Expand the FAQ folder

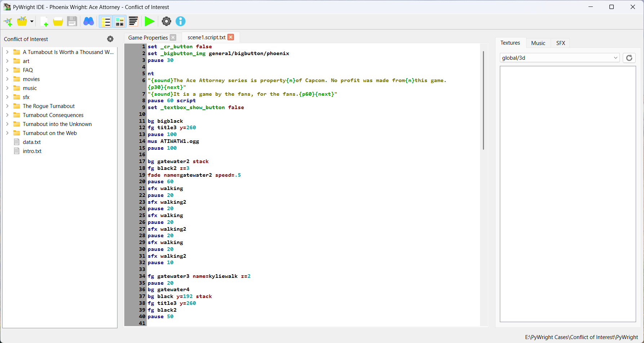tap(7, 70)
